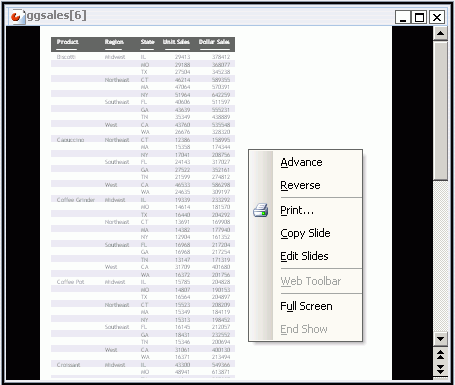Viewport: 455px width, 385px height.
Task: Jump to previous page with double-up arrow
Action: click(x=440, y=355)
